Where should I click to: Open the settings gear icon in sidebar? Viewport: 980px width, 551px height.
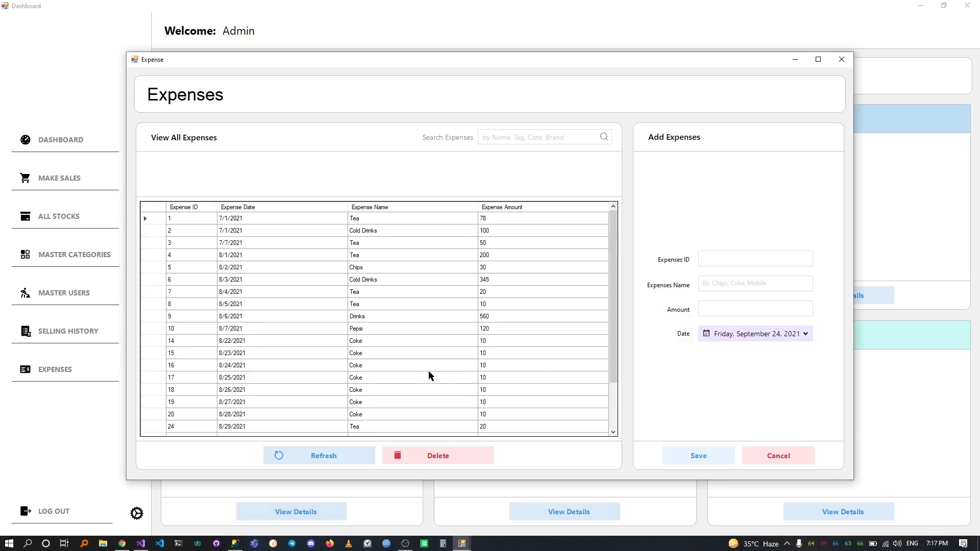coord(137,513)
